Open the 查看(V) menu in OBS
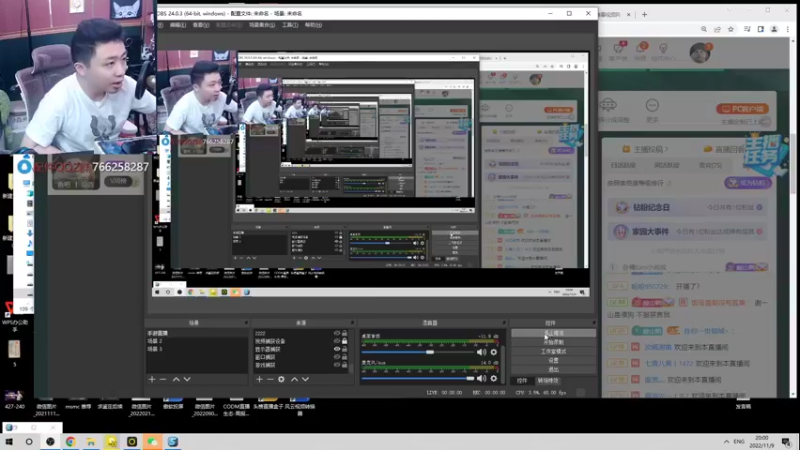The image size is (800, 450). (201, 25)
